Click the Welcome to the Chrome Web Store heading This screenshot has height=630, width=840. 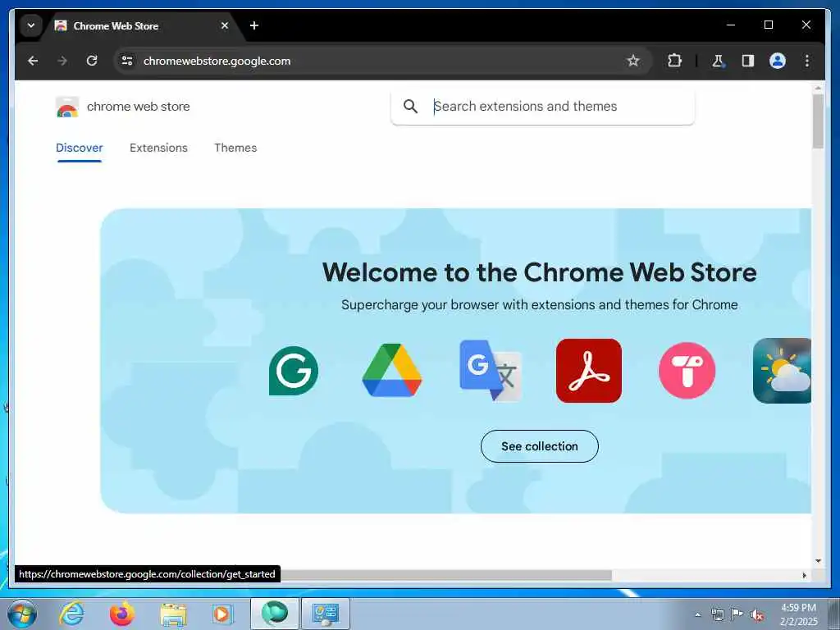[x=540, y=272]
